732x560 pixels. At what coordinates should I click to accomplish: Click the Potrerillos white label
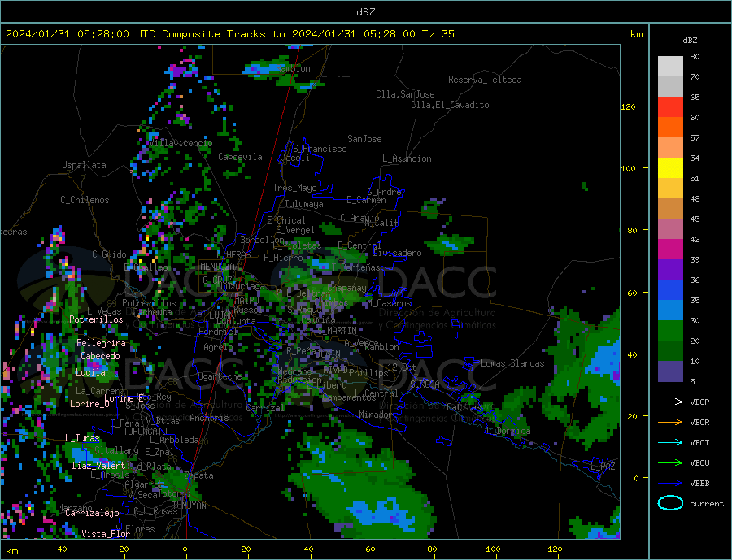[96, 319]
